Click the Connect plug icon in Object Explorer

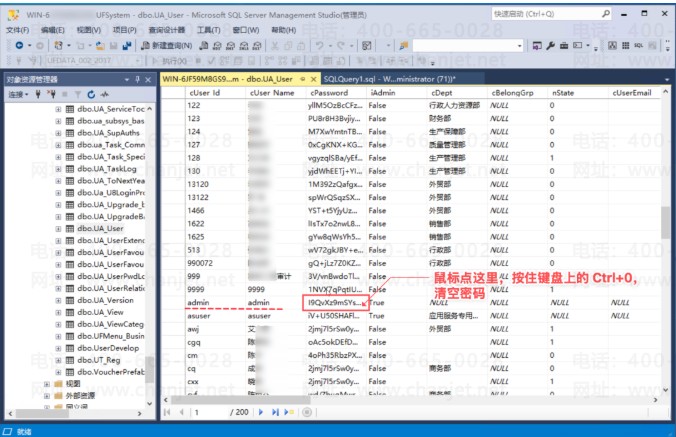pyautogui.click(x=38, y=94)
